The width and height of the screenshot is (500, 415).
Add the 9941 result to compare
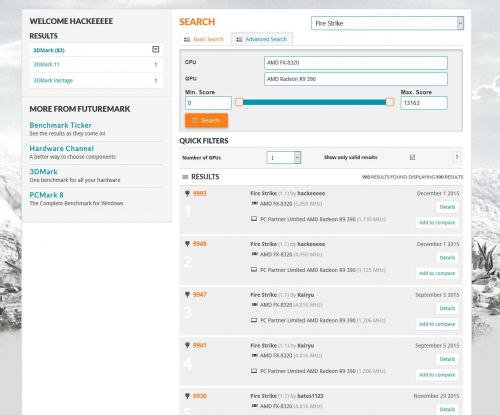coord(437,375)
